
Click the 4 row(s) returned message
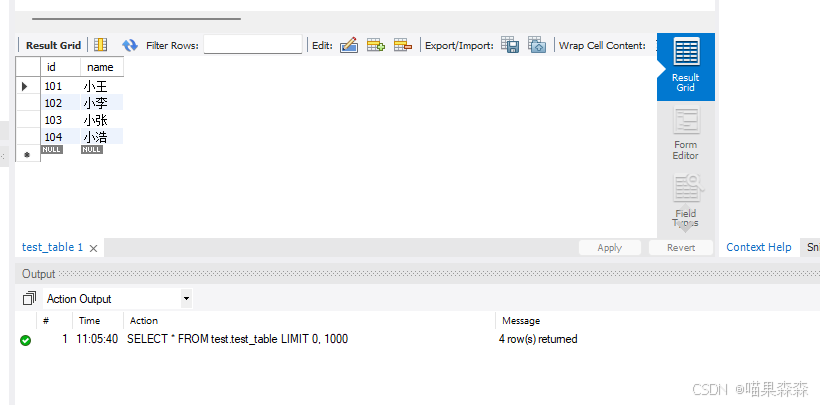point(538,339)
